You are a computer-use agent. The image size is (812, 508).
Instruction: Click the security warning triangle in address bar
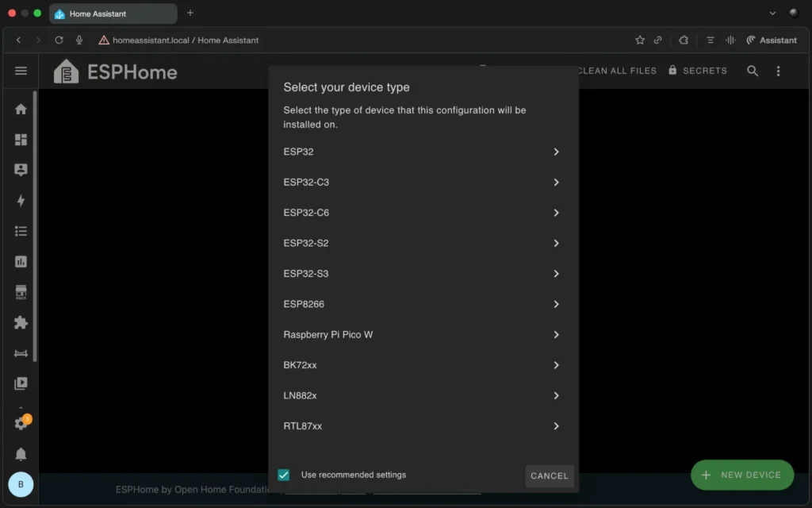pyautogui.click(x=104, y=40)
